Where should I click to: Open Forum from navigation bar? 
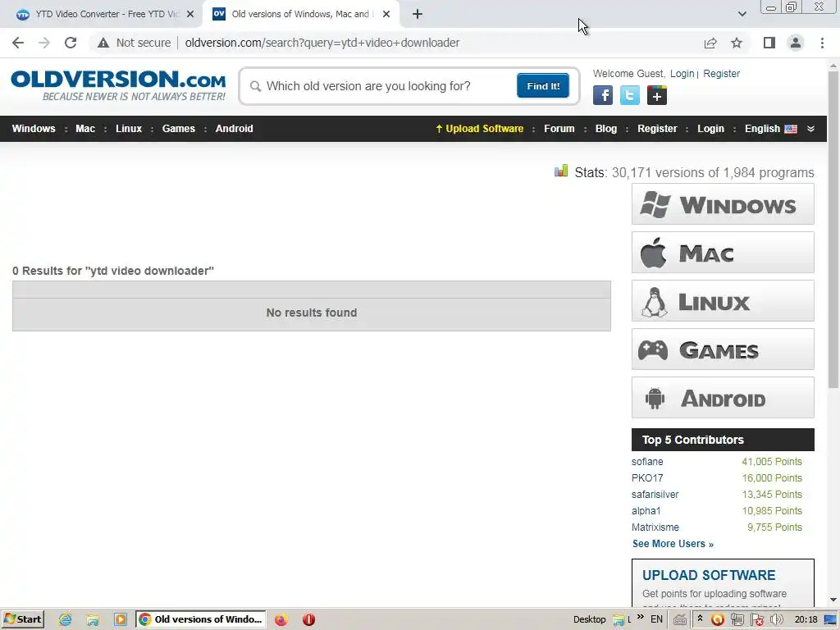(x=559, y=129)
